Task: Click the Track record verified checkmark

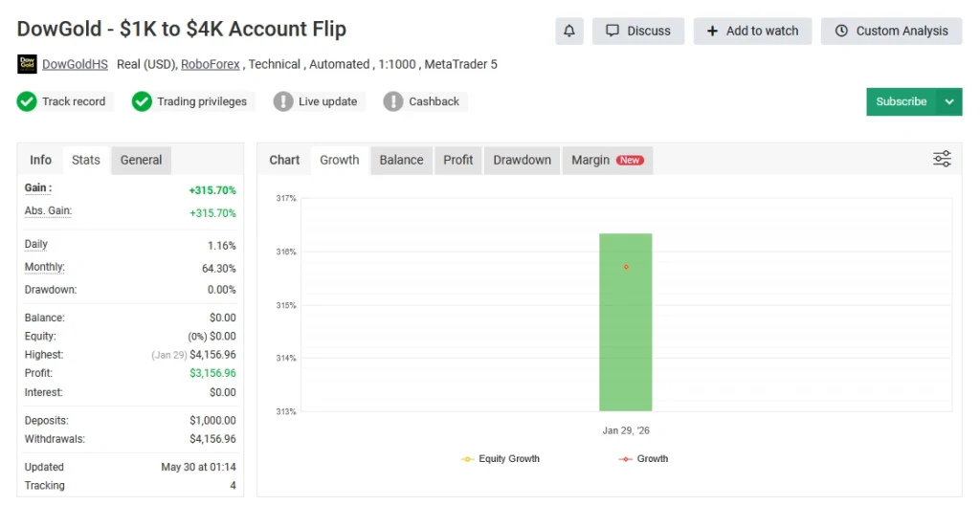Action: click(x=27, y=101)
